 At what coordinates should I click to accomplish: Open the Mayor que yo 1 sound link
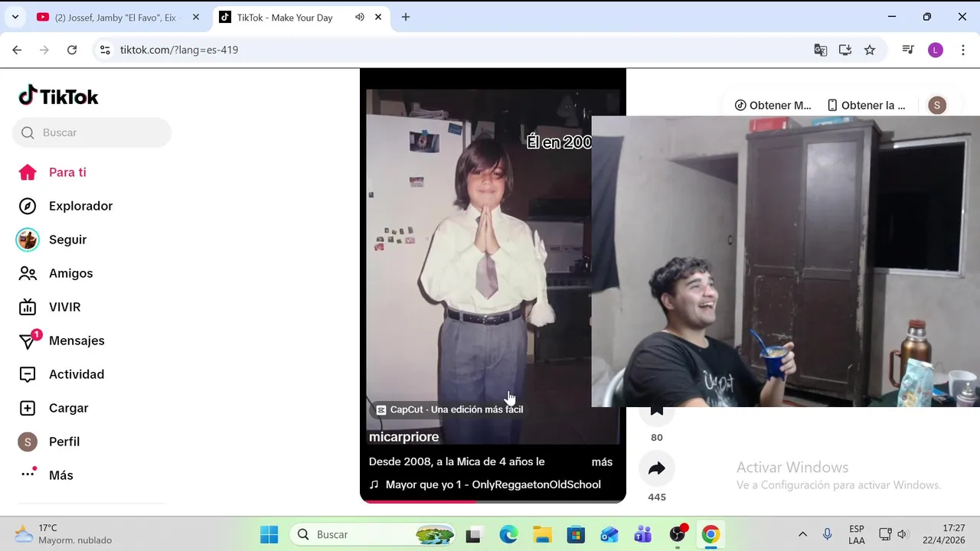click(x=485, y=484)
